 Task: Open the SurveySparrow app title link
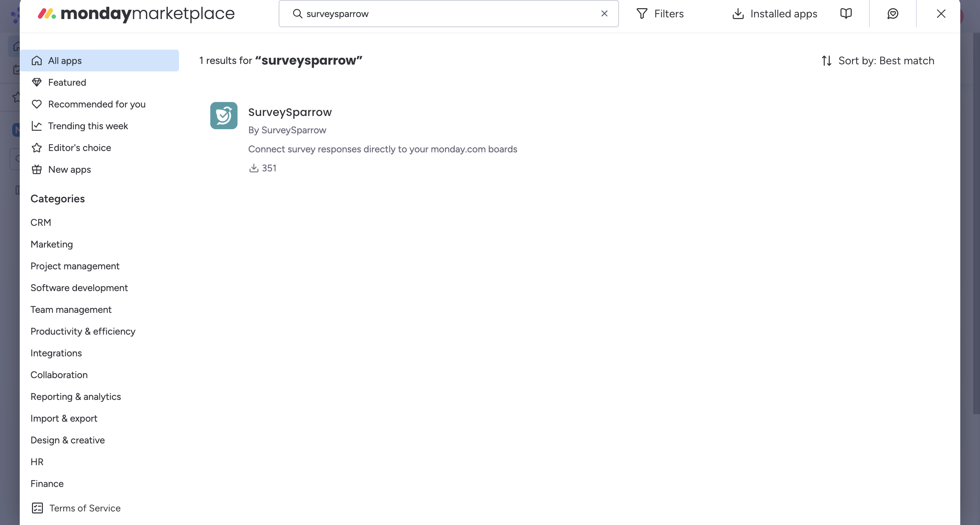pos(290,112)
